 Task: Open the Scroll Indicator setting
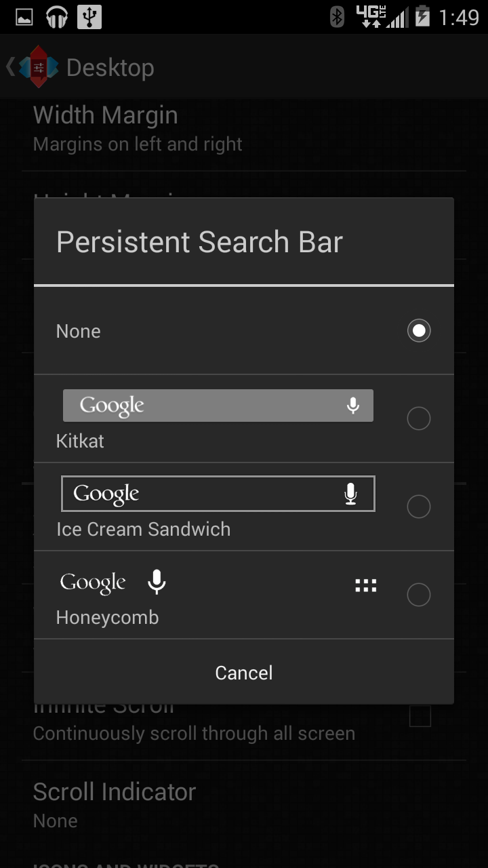pos(244,804)
